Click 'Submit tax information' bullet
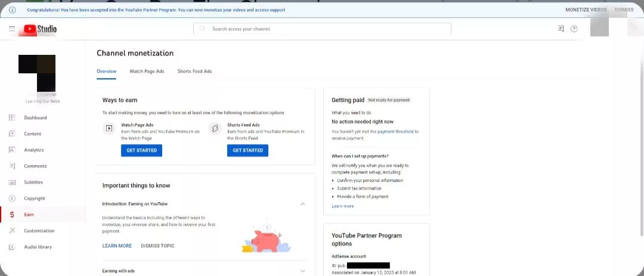The width and height of the screenshot is (644, 276). [x=359, y=188]
